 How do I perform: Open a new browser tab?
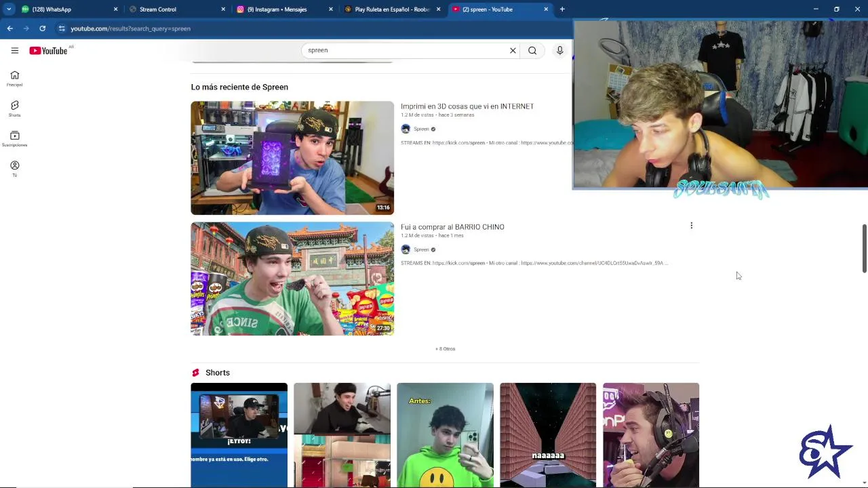562,9
